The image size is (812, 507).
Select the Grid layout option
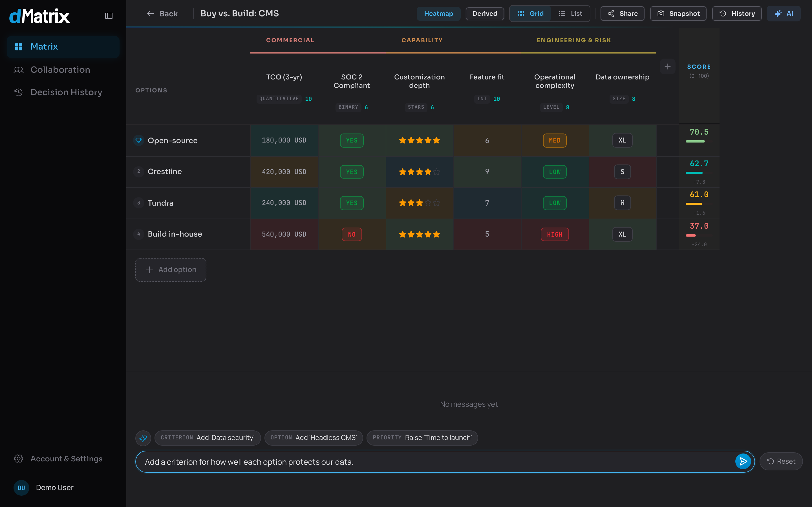click(x=531, y=14)
